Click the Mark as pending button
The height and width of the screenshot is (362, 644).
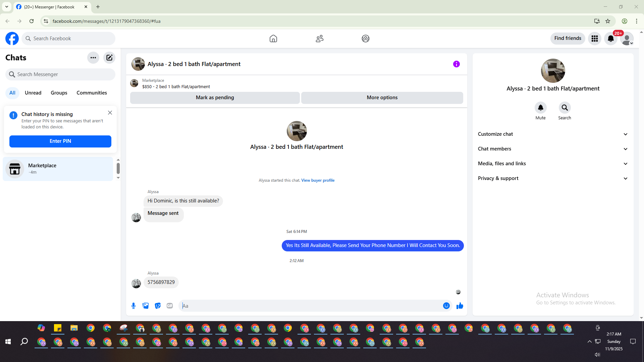point(215,98)
